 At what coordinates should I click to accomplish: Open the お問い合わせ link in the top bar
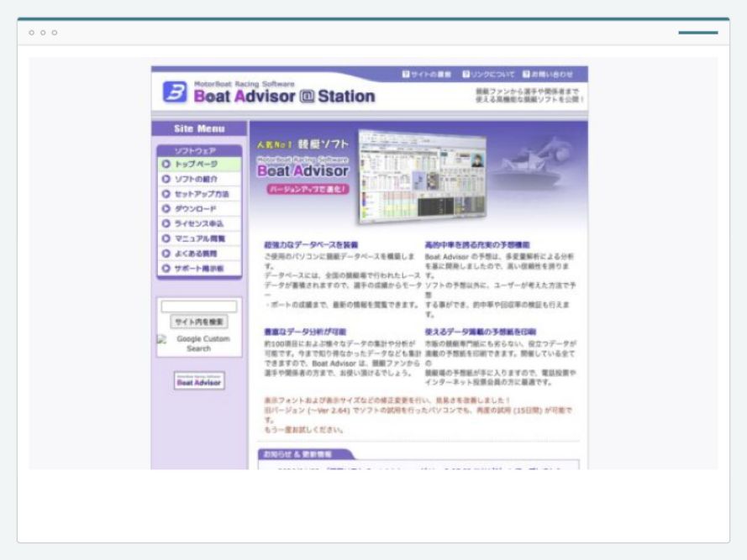(547, 74)
